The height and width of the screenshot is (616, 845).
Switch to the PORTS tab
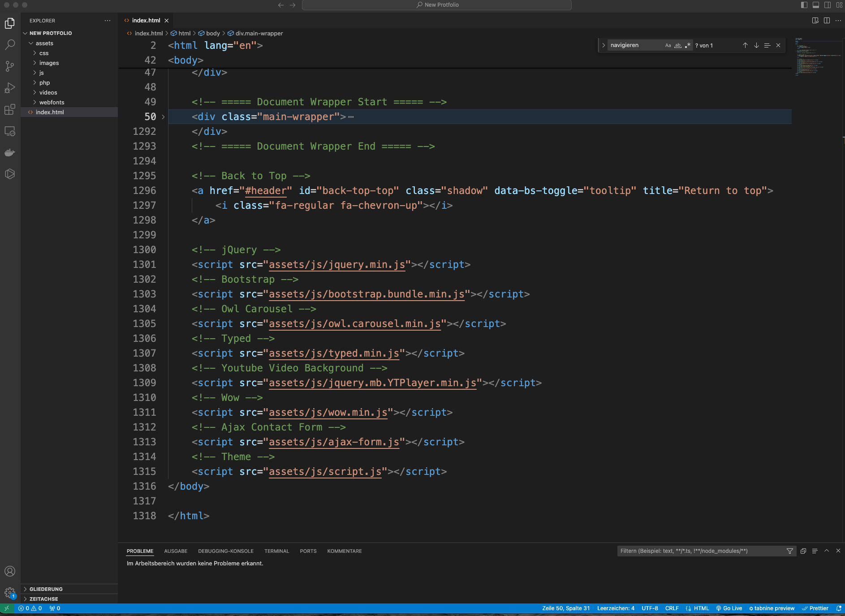(308, 551)
